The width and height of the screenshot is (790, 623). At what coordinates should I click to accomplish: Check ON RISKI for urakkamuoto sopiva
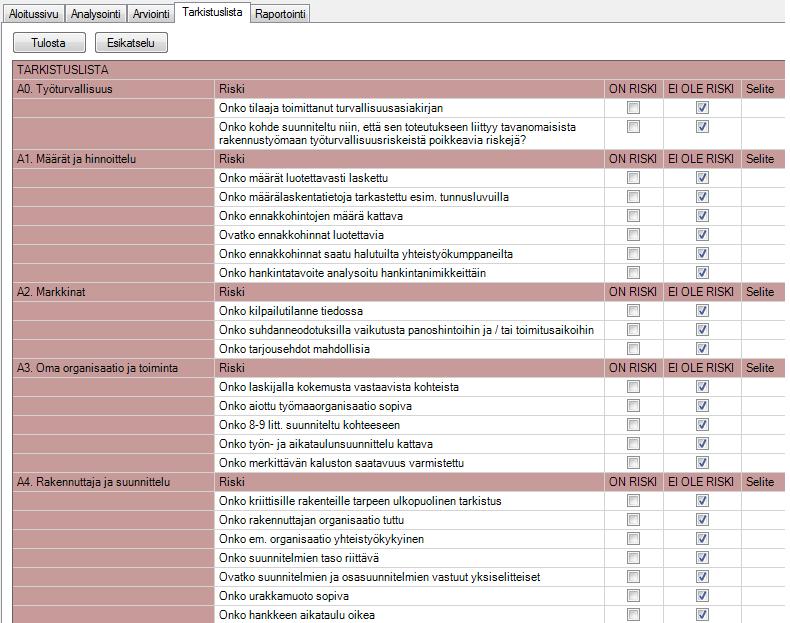(633, 596)
